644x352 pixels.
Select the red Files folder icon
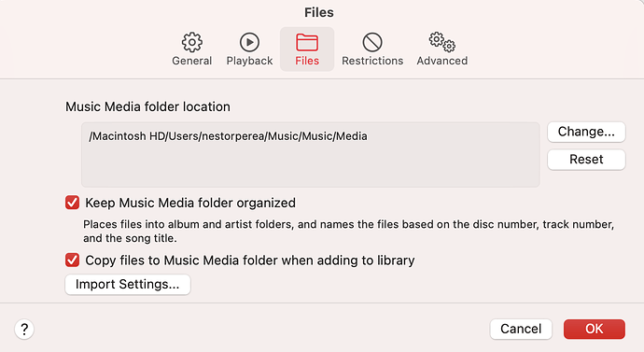pos(307,42)
